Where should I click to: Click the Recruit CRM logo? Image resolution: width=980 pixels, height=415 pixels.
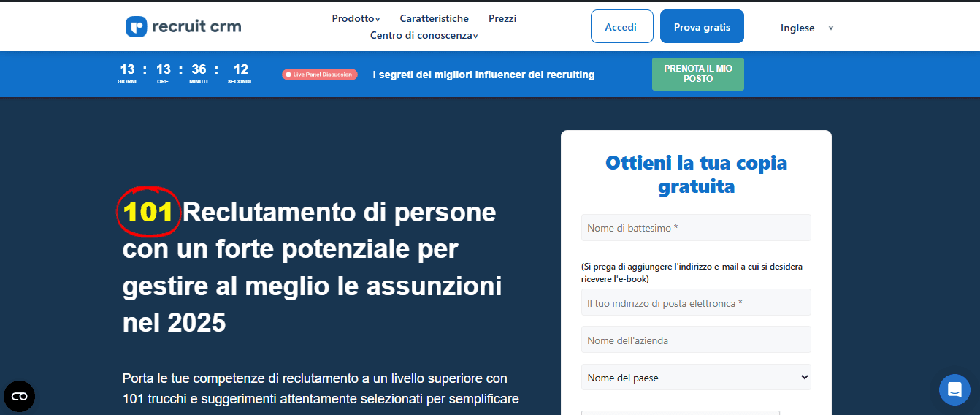coord(183,27)
